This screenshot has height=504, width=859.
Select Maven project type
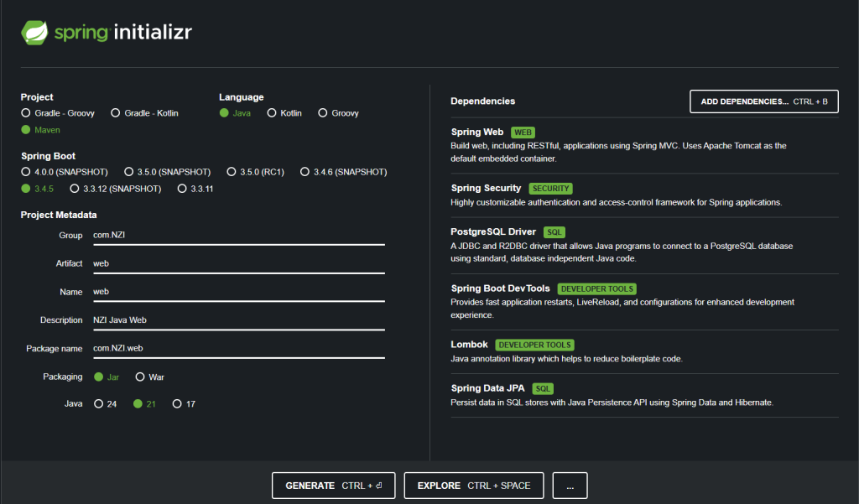tap(40, 130)
